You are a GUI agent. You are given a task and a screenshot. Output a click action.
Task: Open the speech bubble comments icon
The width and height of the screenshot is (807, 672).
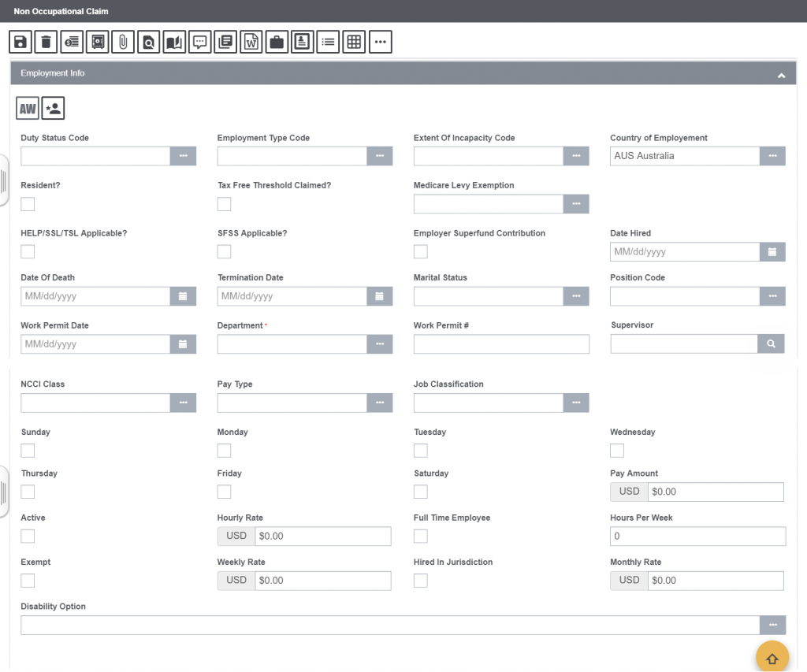(x=199, y=42)
